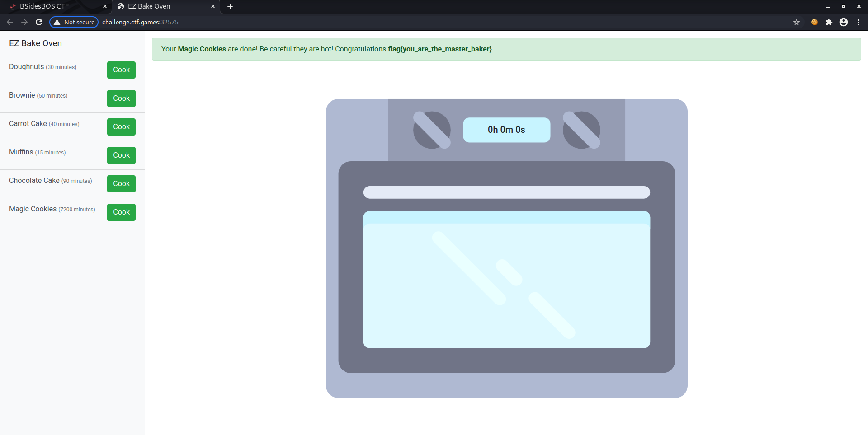
Task: Open the Chrome three-dot menu
Action: (858, 22)
